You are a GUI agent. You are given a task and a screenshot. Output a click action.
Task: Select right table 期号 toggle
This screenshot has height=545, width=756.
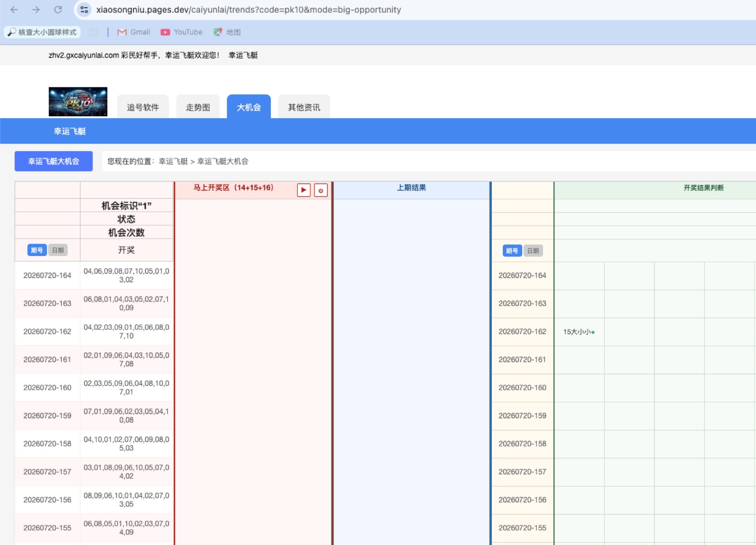click(x=512, y=251)
